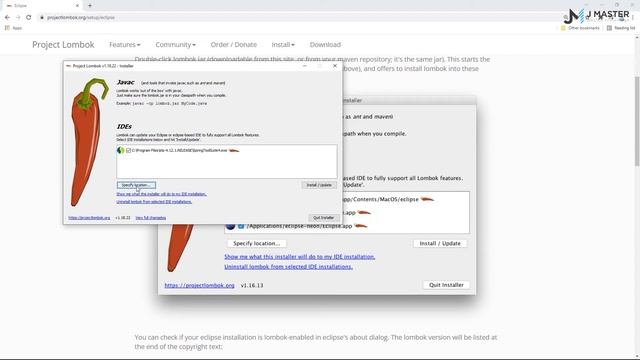Go back in the browser
This screenshot has width=640, height=360.
click(7, 18)
